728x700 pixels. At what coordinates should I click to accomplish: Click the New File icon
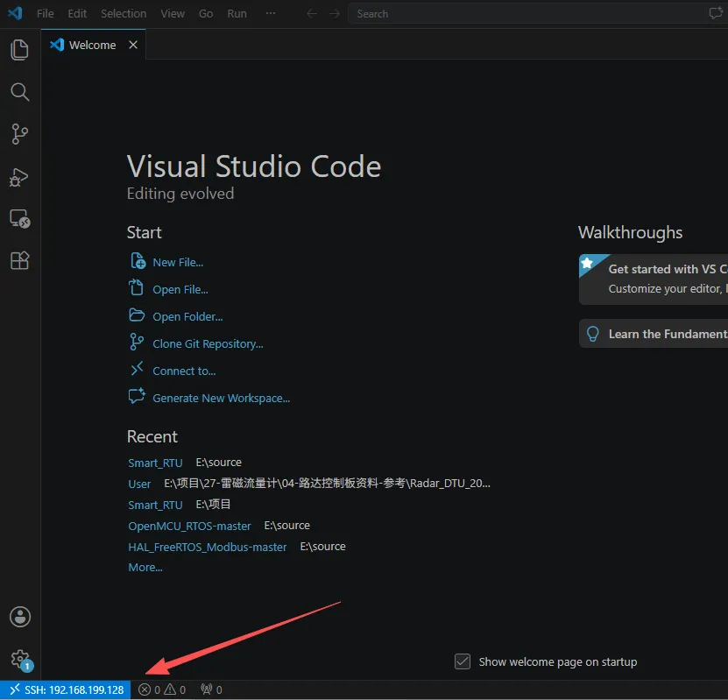pos(138,261)
